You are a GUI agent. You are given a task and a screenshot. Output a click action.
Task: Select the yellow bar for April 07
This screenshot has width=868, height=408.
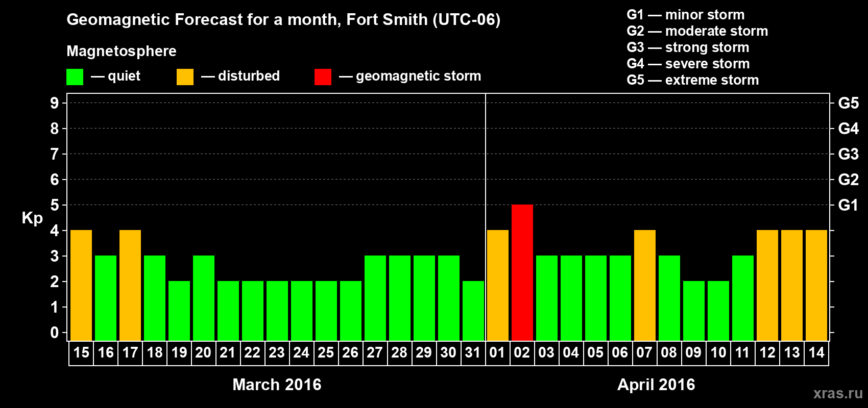645,285
